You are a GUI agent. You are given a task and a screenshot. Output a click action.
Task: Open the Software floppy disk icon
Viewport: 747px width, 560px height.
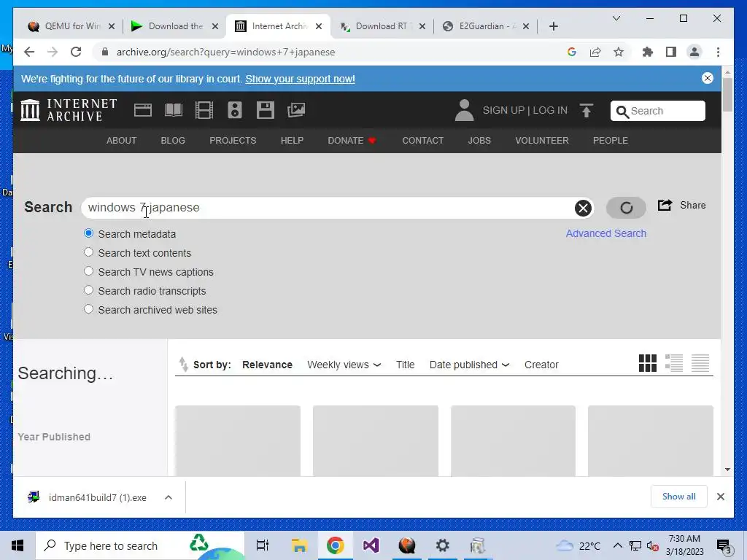click(x=266, y=110)
